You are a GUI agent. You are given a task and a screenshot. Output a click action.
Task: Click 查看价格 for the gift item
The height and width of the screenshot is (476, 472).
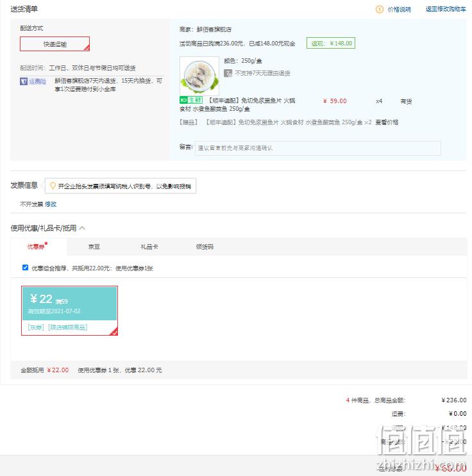pos(387,122)
